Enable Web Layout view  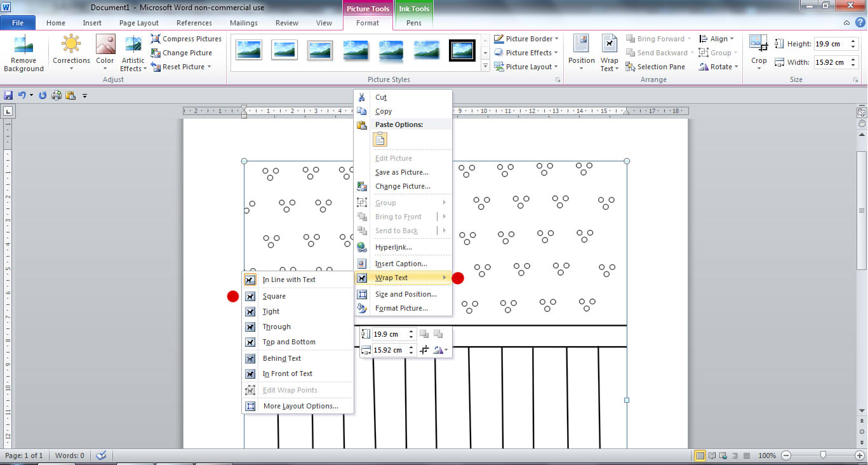pos(723,455)
